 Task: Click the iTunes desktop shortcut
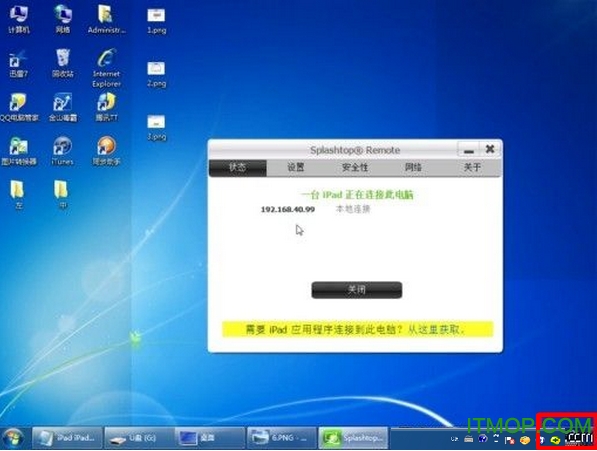tap(62, 151)
